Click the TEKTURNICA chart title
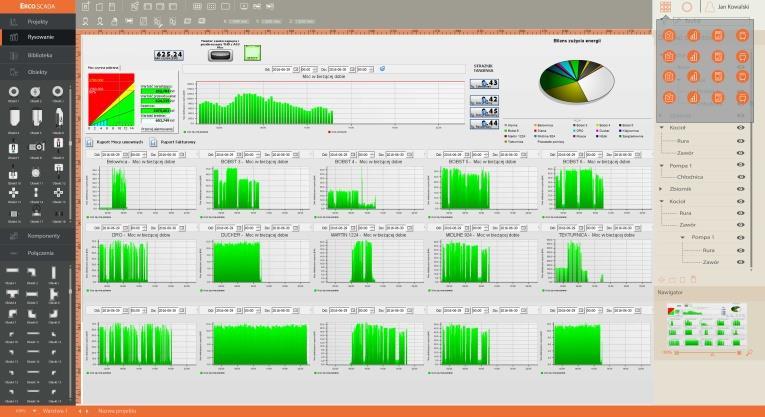The width and height of the screenshot is (765, 417). [x=597, y=235]
